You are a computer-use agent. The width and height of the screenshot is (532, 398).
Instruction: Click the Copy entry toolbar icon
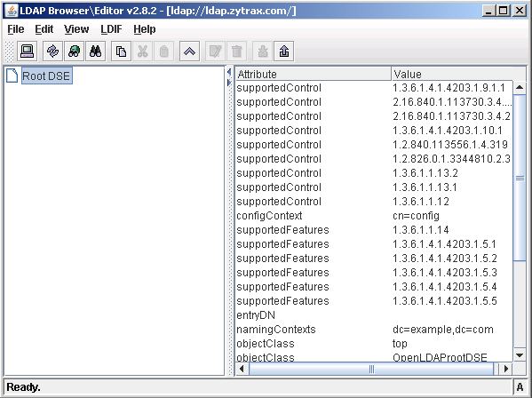121,52
